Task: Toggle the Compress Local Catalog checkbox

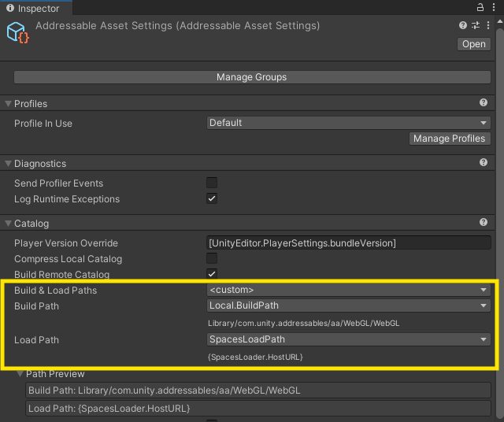Action: (212, 258)
